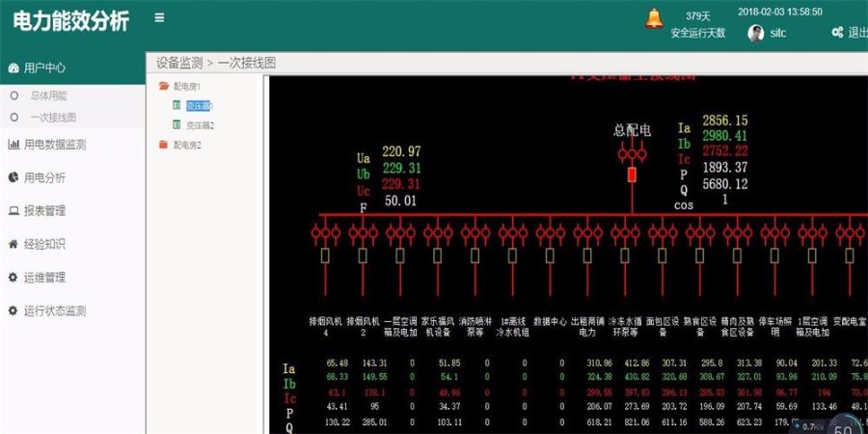Select the 总体用能 radio option
Image resolution: width=868 pixels, height=434 pixels.
(x=14, y=96)
